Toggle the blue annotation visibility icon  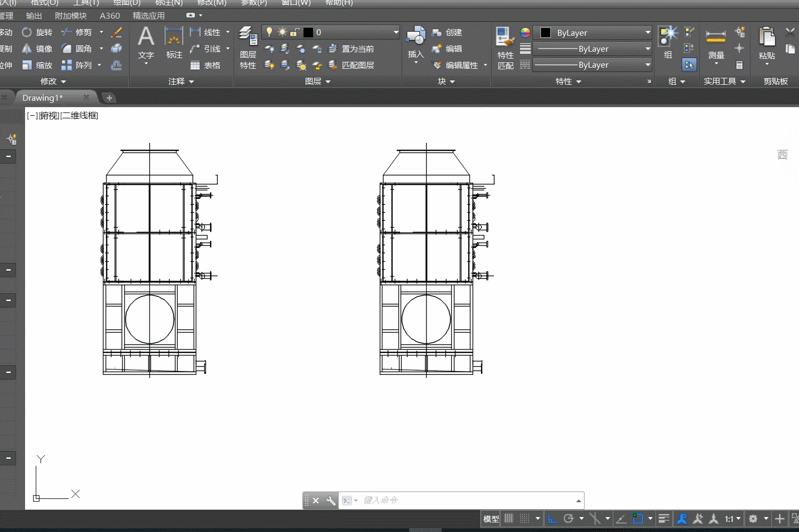pos(682,519)
